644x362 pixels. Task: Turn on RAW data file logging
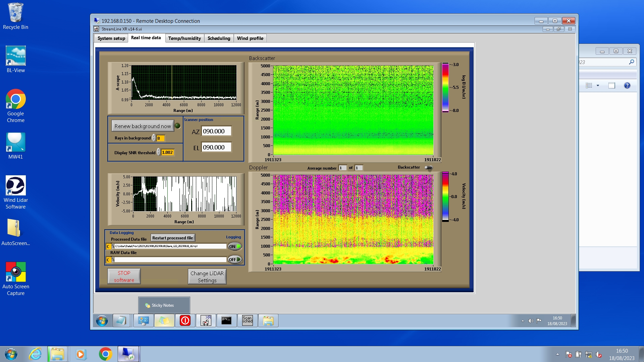click(x=234, y=259)
